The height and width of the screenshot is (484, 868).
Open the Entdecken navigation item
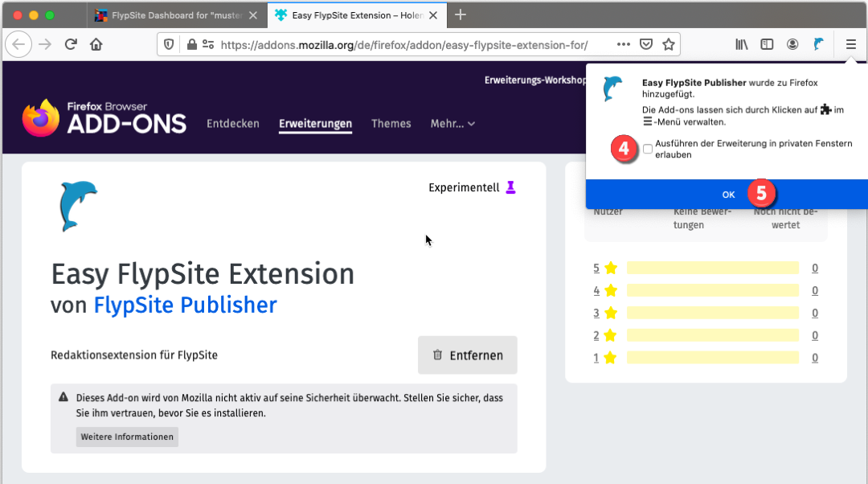pos(233,124)
